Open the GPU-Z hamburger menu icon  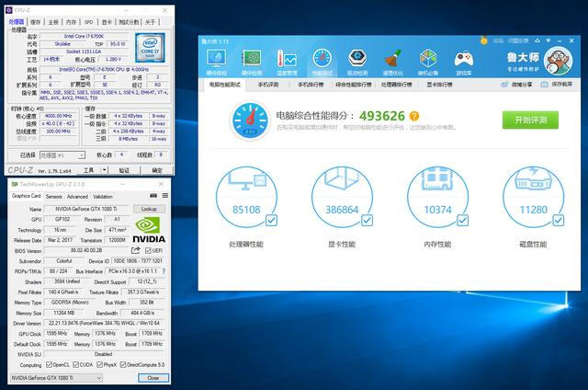pyautogui.click(x=165, y=196)
